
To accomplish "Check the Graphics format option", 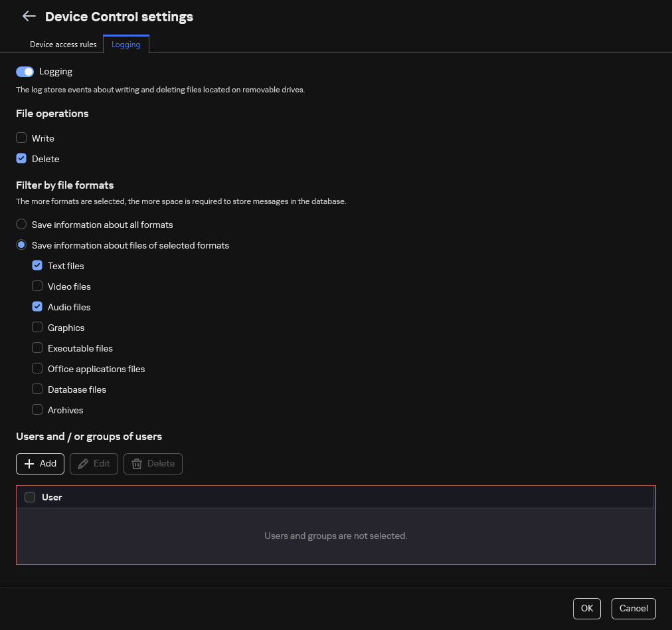I will point(37,327).
